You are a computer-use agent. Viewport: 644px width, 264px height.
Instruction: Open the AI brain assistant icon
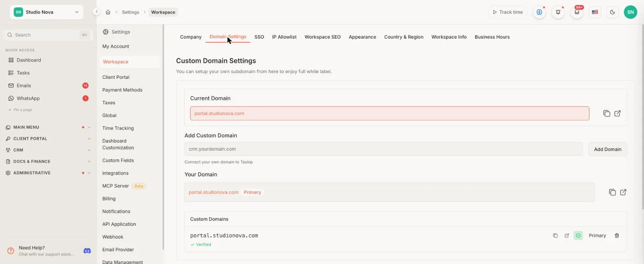click(x=539, y=12)
